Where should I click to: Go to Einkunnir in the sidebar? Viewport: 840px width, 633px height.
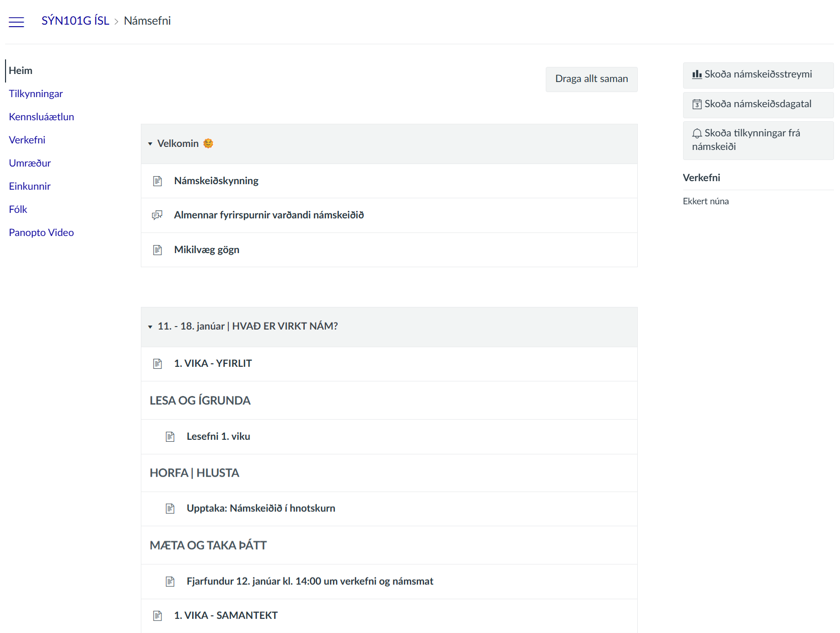(30, 186)
